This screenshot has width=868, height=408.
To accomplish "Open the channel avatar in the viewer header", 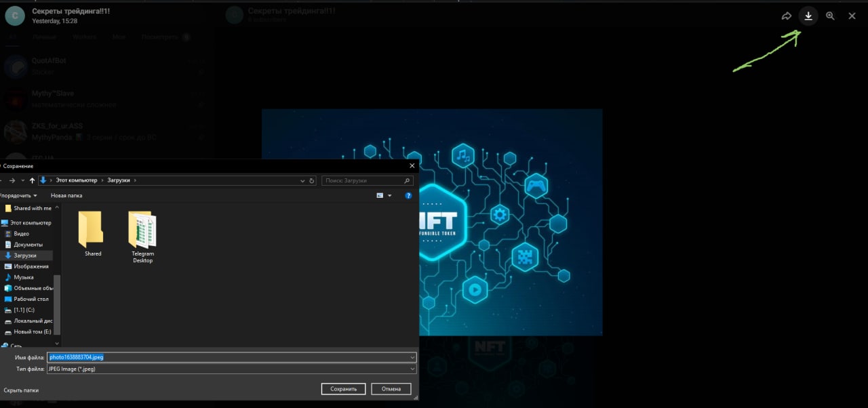I will tap(15, 16).
